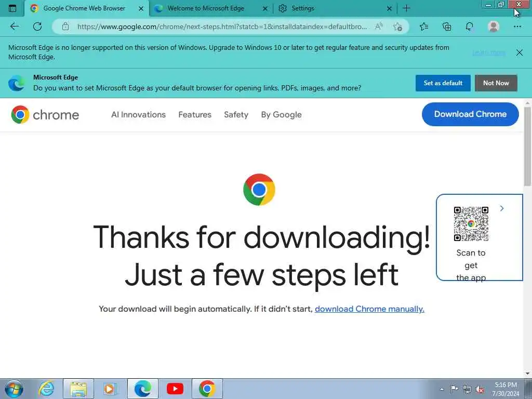Switch to Welcome to Microsoft Edge tab
The height and width of the screenshot is (399, 532).
(211, 8)
